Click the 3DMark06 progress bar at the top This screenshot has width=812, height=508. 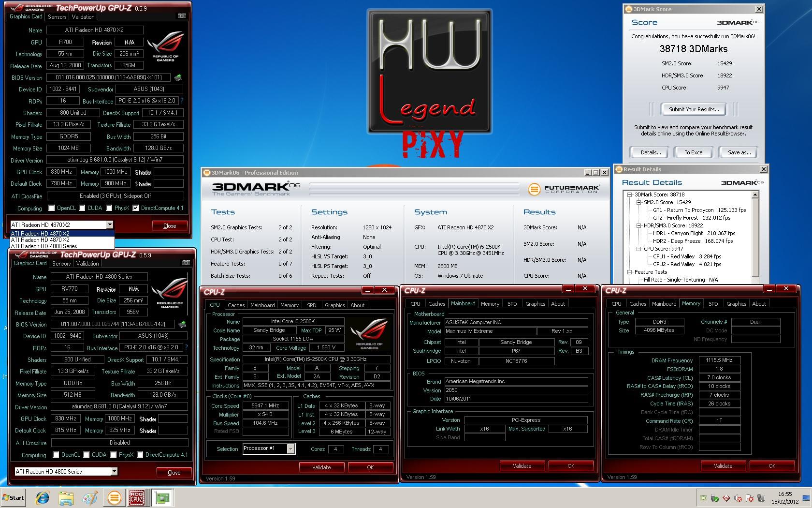414,189
